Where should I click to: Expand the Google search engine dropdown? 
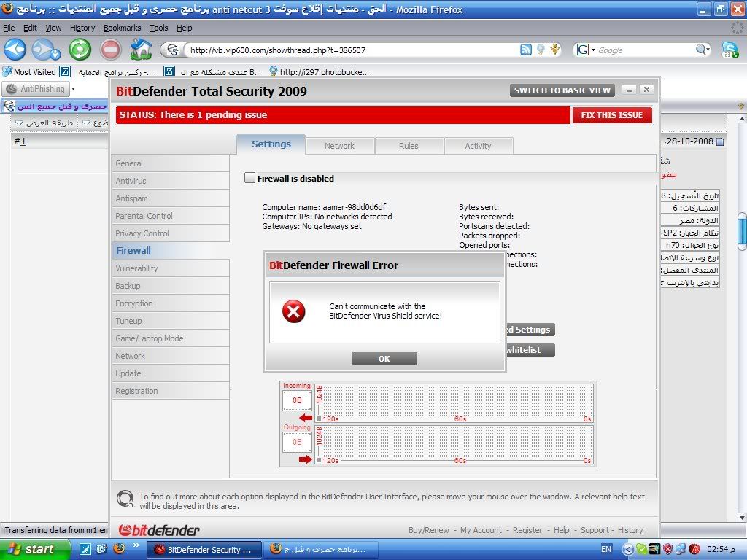pyautogui.click(x=587, y=50)
